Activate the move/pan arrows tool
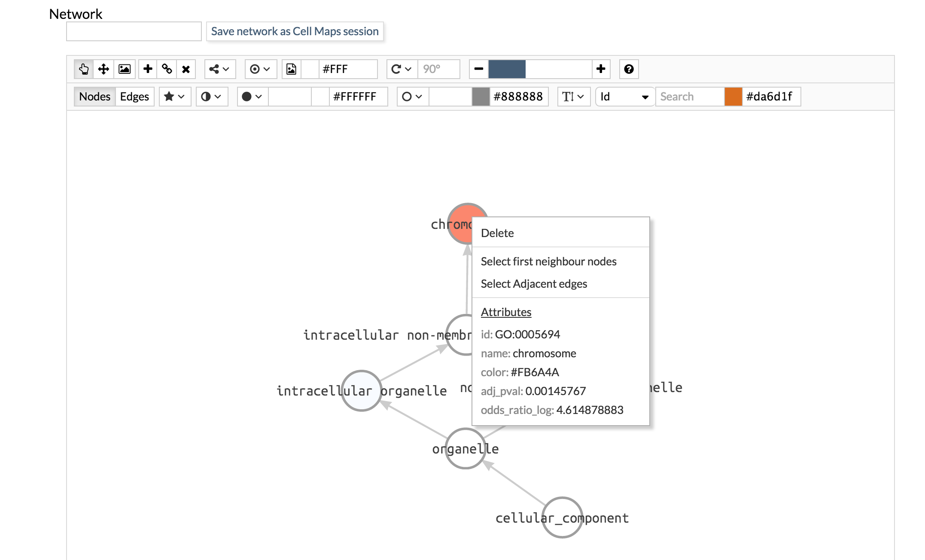 [103, 69]
